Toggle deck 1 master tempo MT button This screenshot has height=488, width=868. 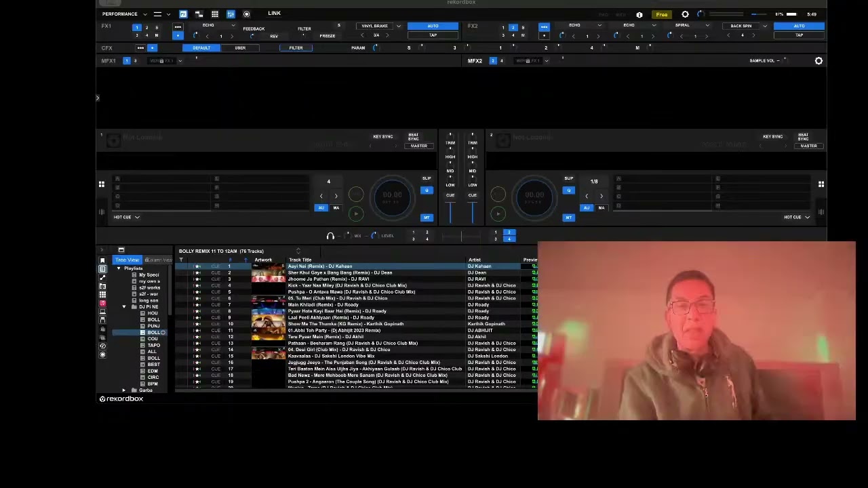427,218
